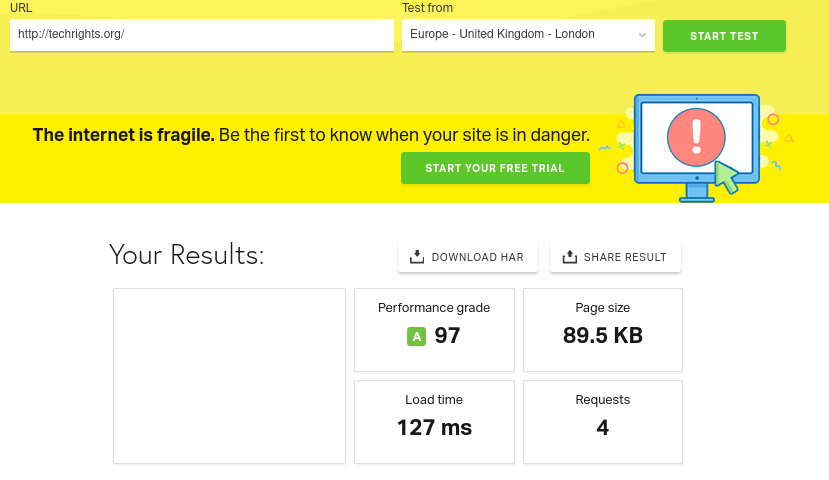
Task: Click the green A grade badge
Action: (416, 337)
